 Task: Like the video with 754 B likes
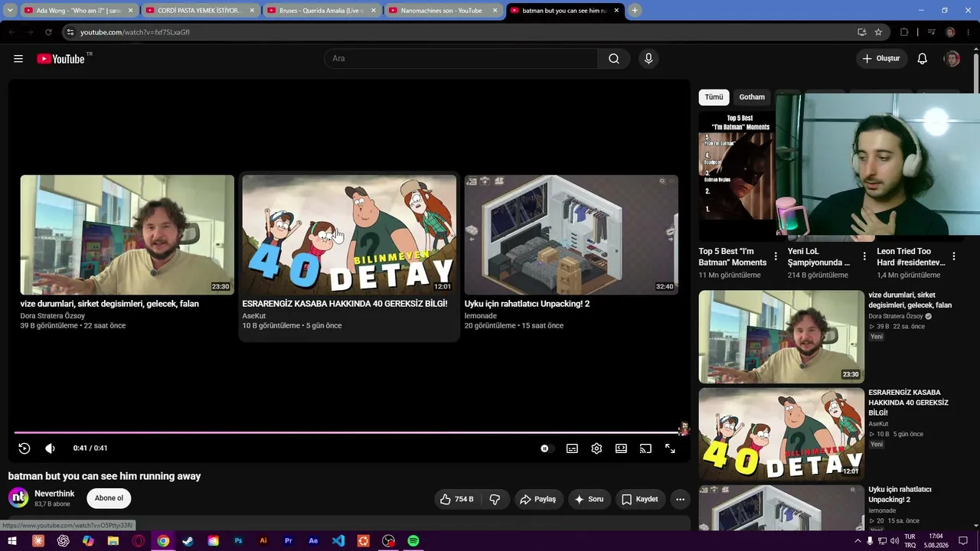[456, 499]
